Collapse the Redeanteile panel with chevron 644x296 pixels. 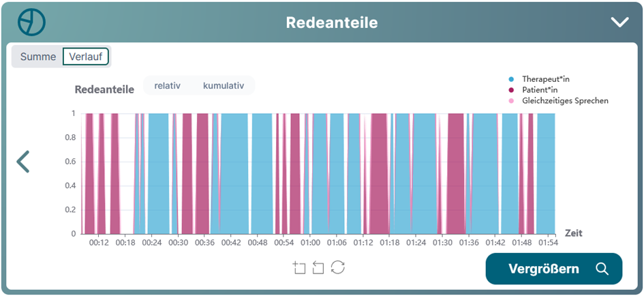(619, 23)
